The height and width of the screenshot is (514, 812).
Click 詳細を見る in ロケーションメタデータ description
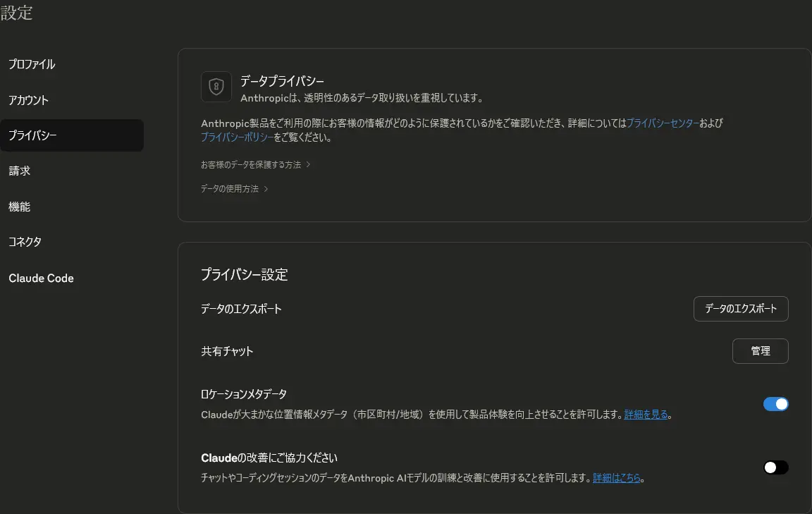[x=646, y=414]
